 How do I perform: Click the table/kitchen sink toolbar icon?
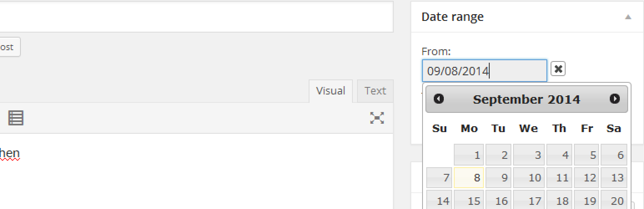(x=16, y=118)
